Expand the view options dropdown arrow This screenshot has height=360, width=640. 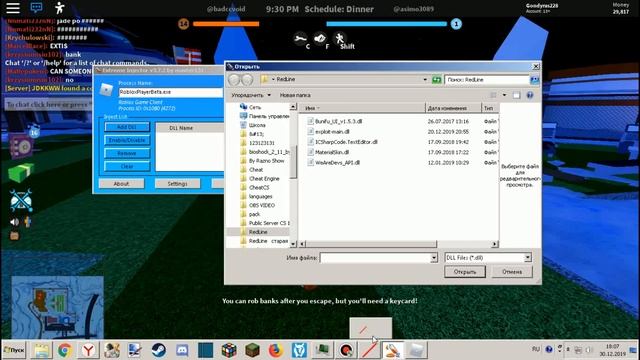click(x=504, y=95)
